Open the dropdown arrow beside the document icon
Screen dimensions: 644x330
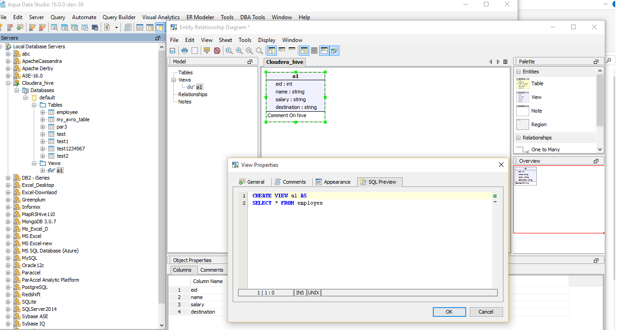point(116,27)
